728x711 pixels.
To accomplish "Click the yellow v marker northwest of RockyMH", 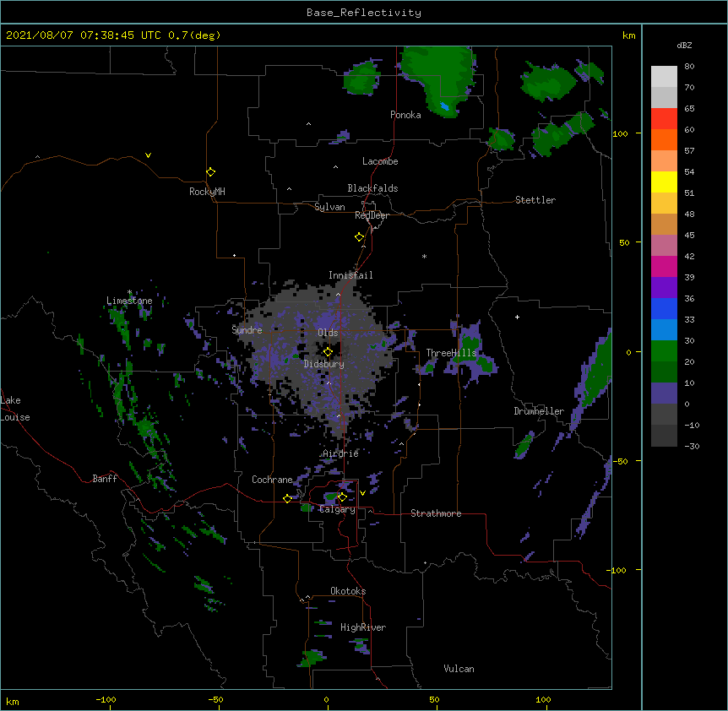I will coord(148,155).
